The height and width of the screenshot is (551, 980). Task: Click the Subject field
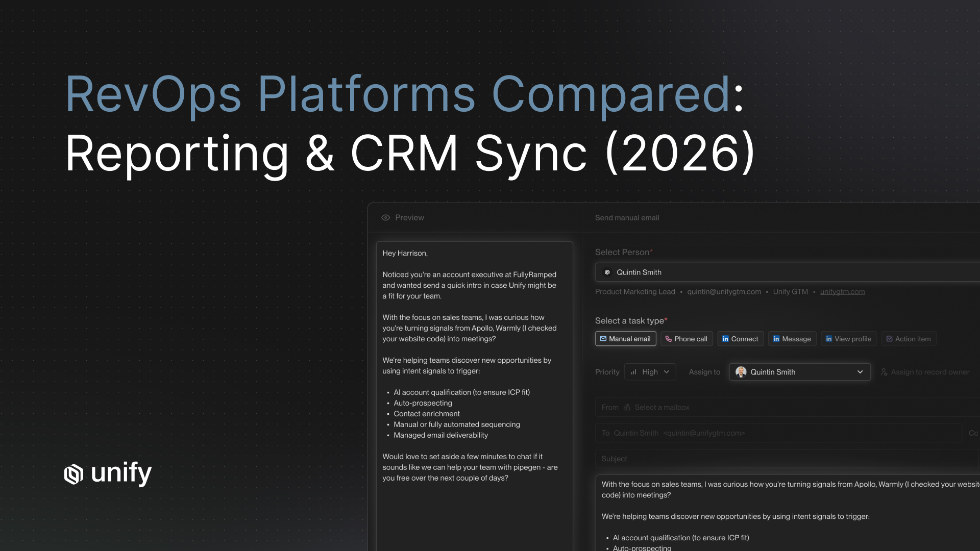coord(787,459)
